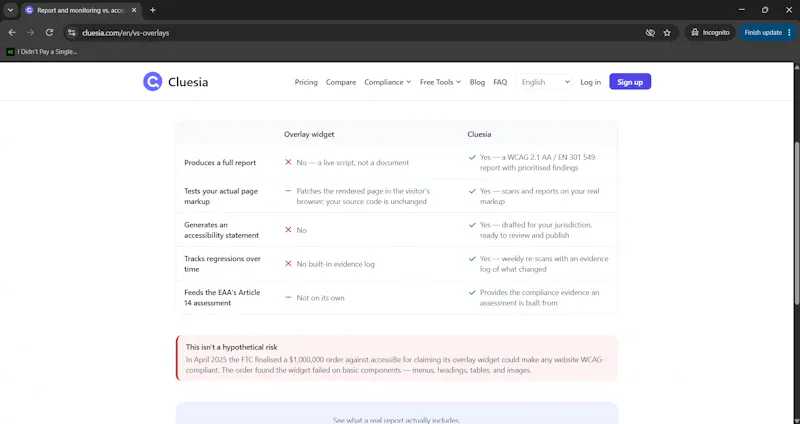Go to the Blog page

[477, 82]
